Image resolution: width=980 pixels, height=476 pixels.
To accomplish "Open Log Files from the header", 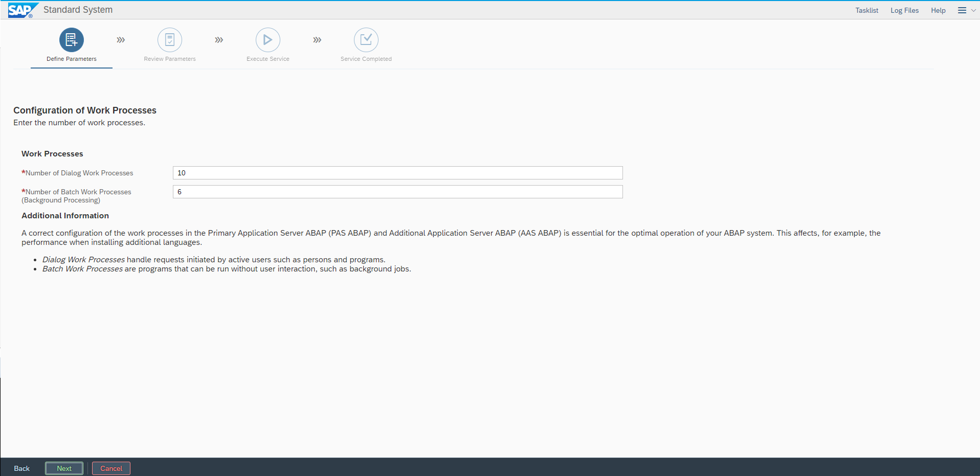I will pos(904,10).
